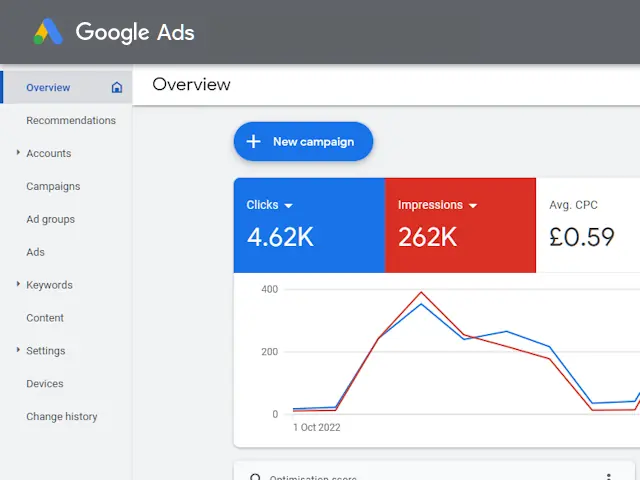Navigate to Content in the sidebar
The width and height of the screenshot is (640, 480).
(45, 318)
